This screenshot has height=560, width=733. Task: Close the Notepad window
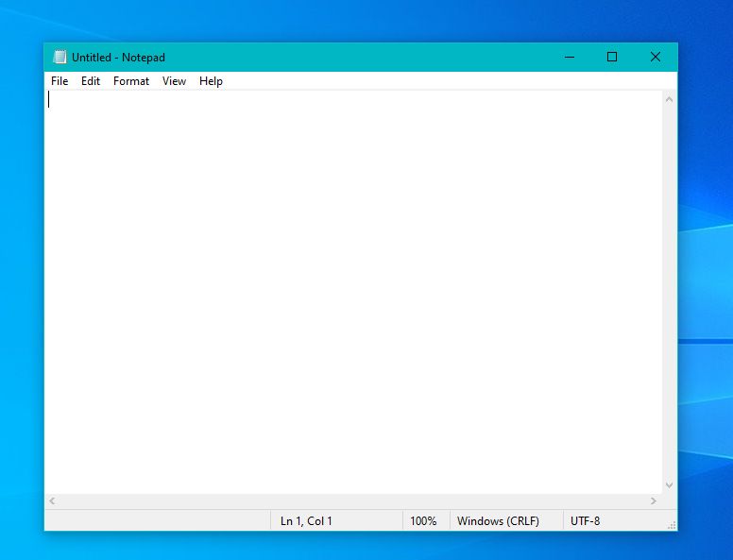pos(656,57)
